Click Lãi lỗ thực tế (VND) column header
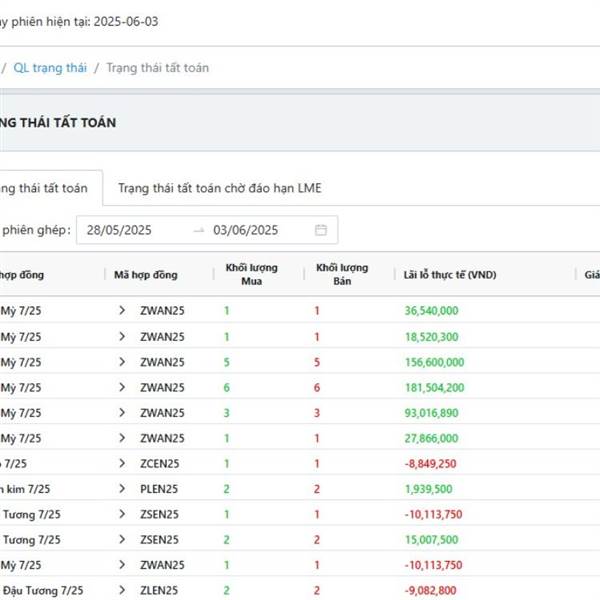 tap(450, 275)
